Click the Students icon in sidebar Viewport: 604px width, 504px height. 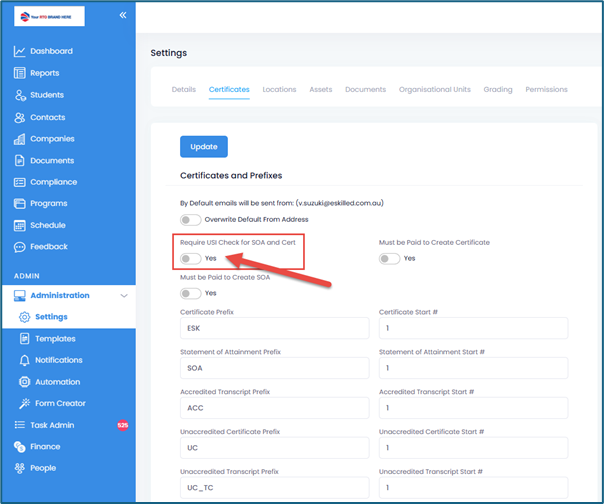pos(19,95)
